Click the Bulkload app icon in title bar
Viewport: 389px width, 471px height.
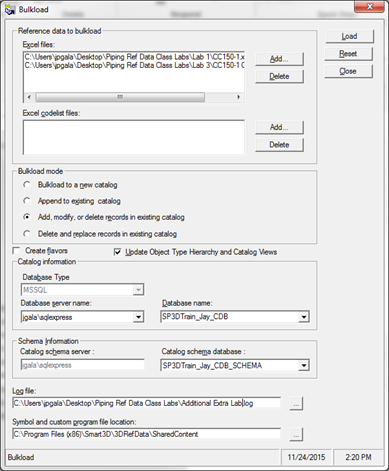point(10,9)
